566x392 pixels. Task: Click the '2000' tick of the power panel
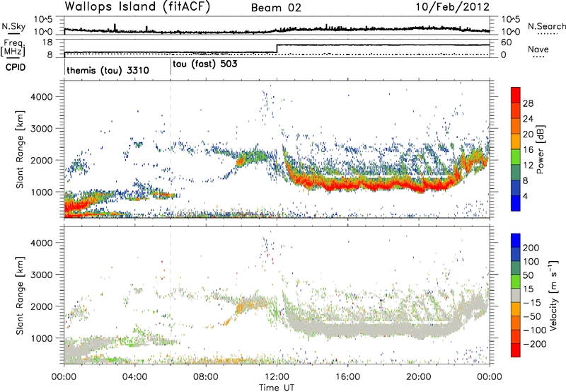(x=41, y=161)
